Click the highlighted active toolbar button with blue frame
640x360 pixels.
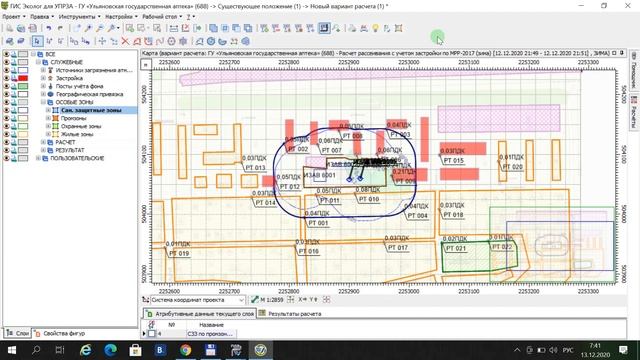[x=324, y=28]
